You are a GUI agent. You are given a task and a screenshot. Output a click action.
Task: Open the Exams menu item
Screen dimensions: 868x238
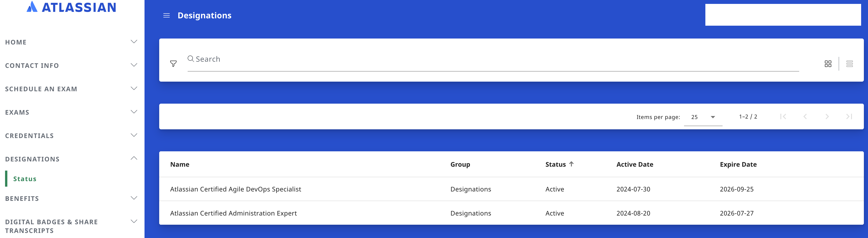17,112
